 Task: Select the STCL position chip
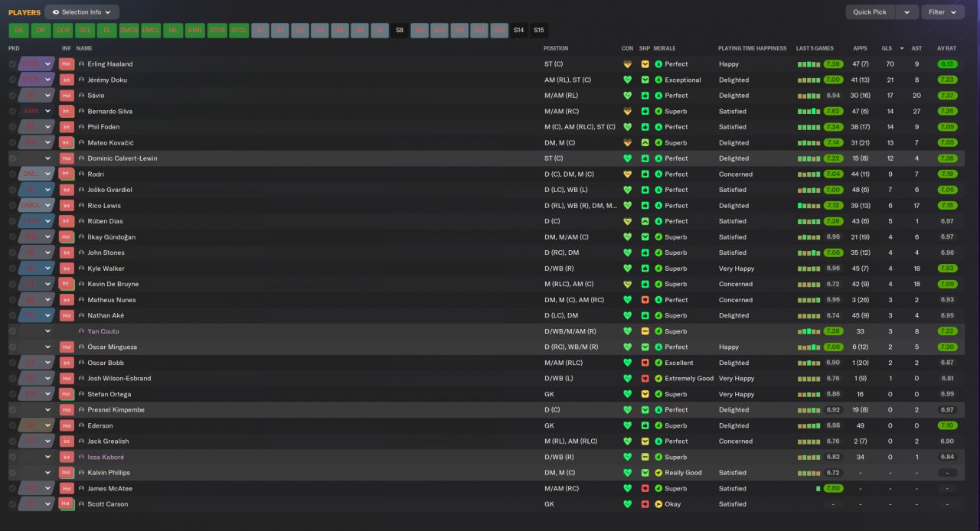pyautogui.click(x=240, y=31)
